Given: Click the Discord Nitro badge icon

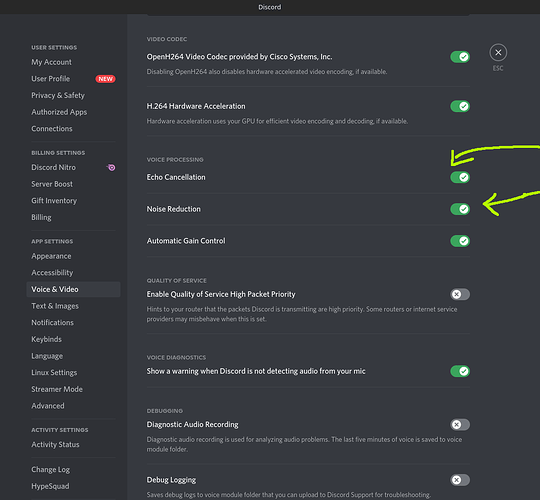Looking at the screenshot, I should 111,167.
